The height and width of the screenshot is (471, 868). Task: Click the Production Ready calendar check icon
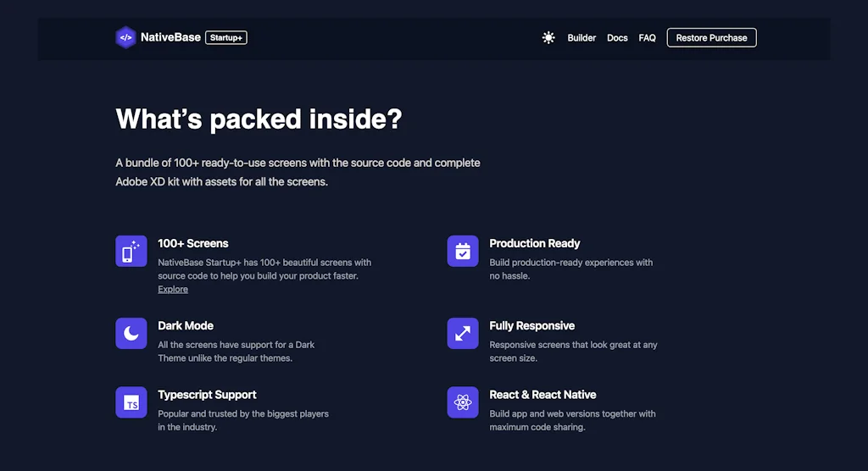(463, 252)
